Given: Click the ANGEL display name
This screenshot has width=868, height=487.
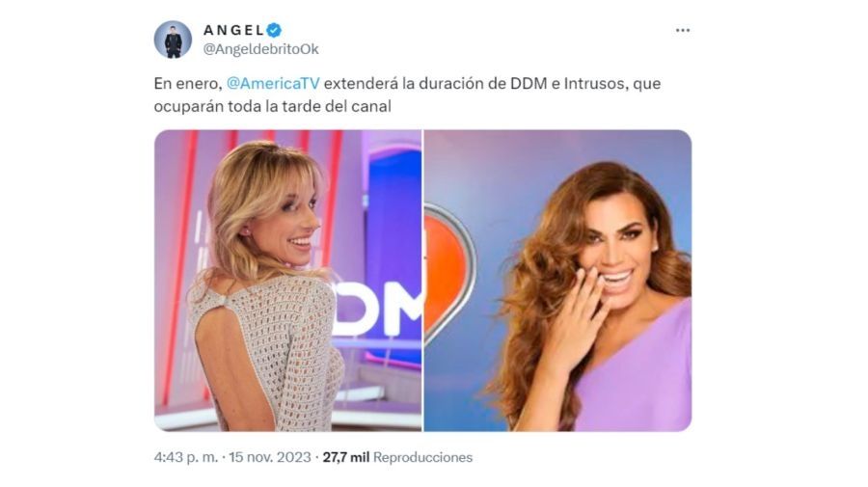Looking at the screenshot, I should (233, 30).
